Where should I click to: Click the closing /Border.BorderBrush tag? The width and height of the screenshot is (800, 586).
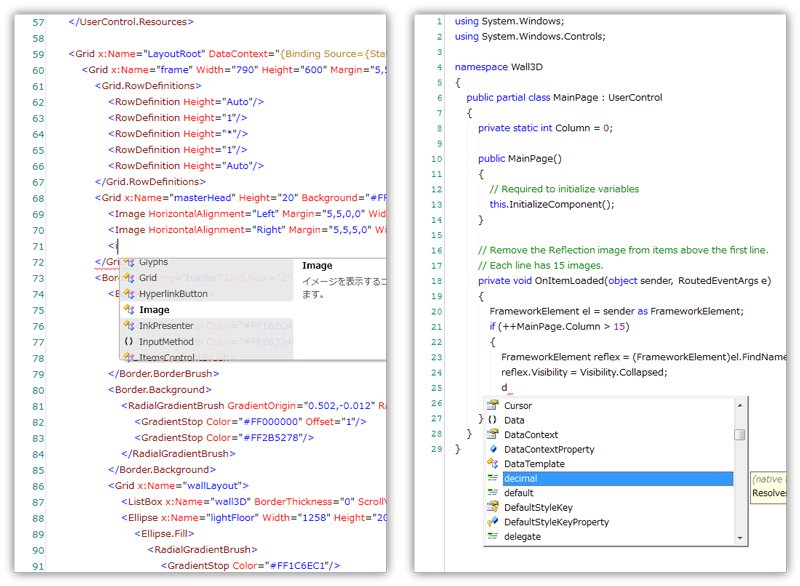tap(163, 374)
